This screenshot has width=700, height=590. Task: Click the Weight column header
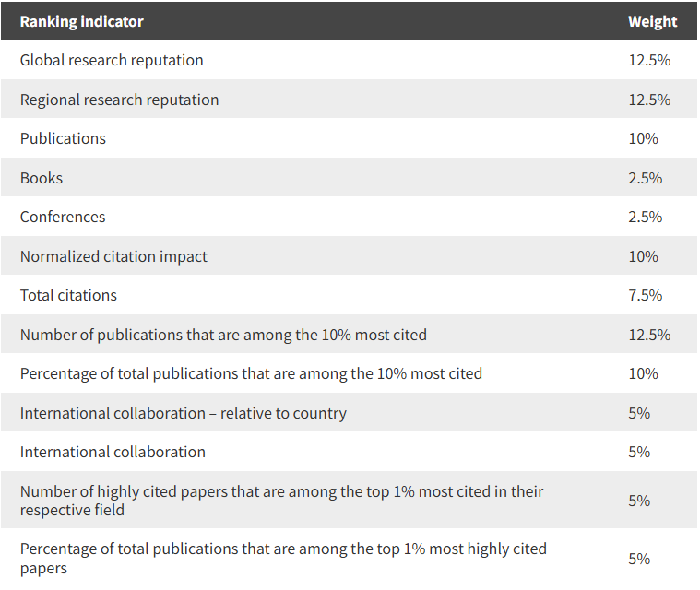click(652, 21)
